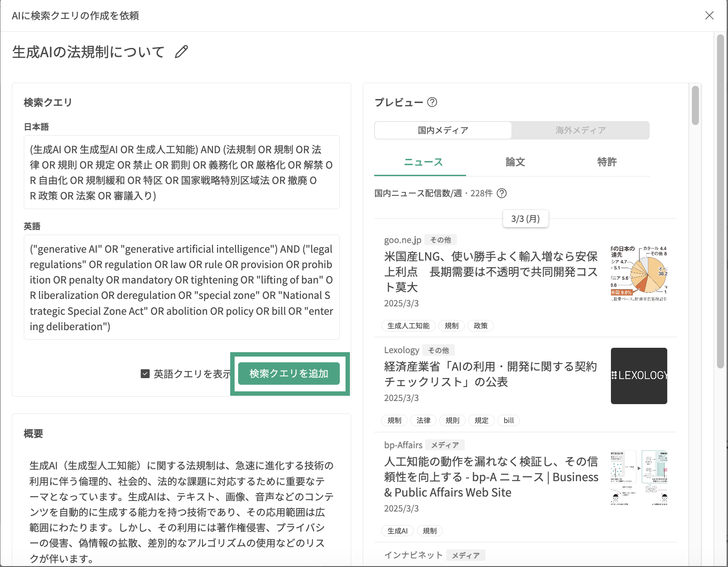
Task: Select the 国内メディア toggle
Action: point(443,130)
